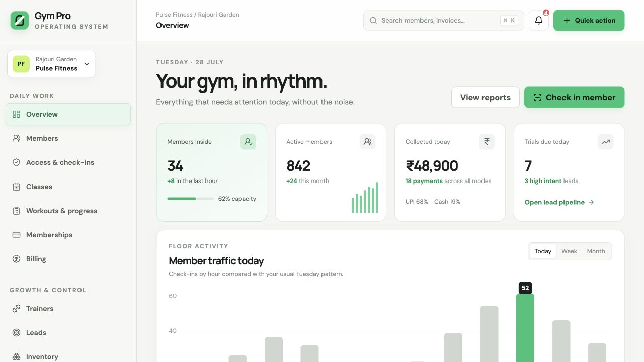Click the Leads target icon
The height and width of the screenshot is (362, 644).
click(17, 333)
